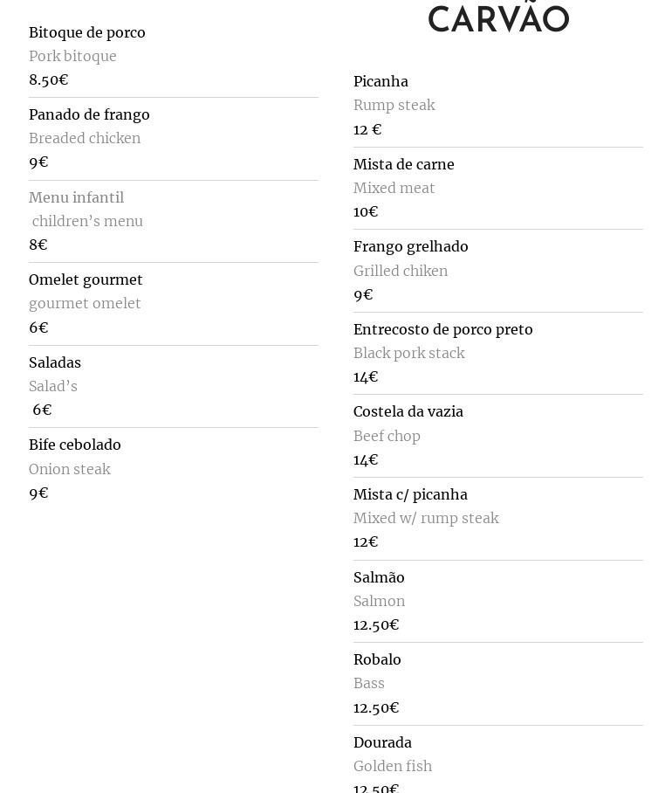
Task: Click the Mixed w/ rump steak description
Action: pyautogui.click(x=426, y=518)
